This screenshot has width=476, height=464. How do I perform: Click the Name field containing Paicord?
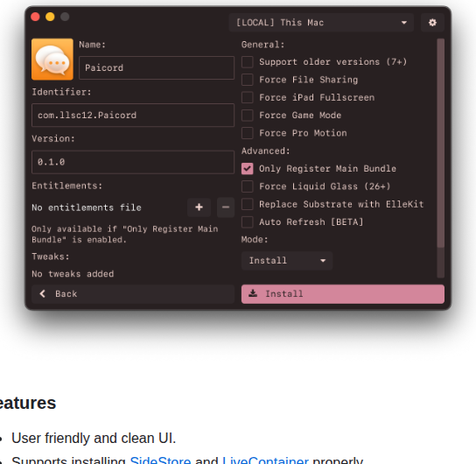click(x=157, y=67)
